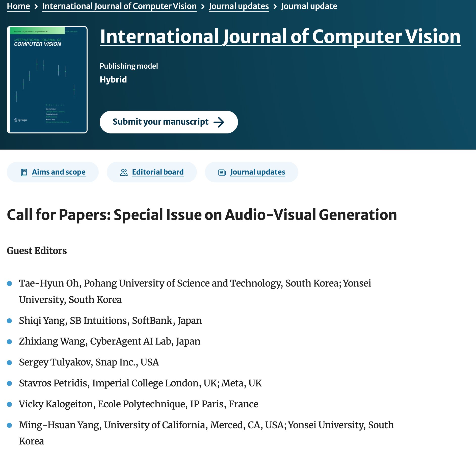Click the Springer logo on the cover
The image size is (476, 451).
(x=21, y=120)
